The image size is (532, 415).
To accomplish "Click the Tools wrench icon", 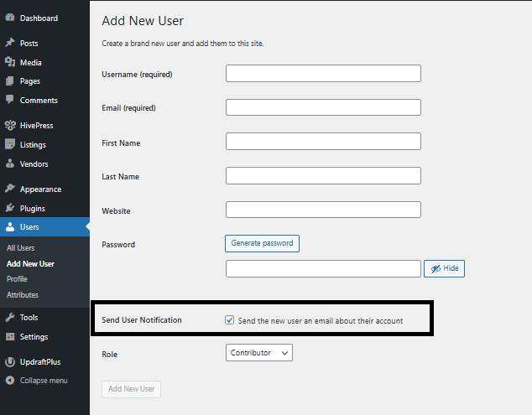I will 10,318.
